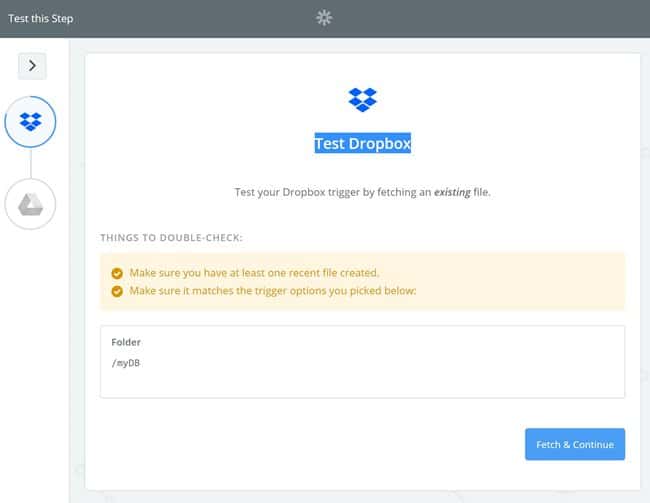Click the loading spinner in the header
Viewport: 650px width, 503px height.
(x=323, y=18)
